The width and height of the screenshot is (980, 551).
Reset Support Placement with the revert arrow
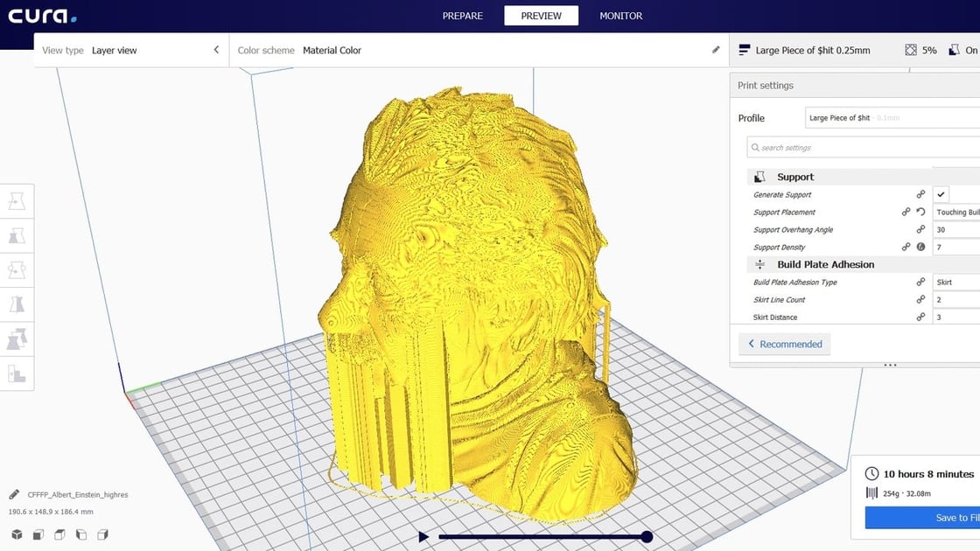[919, 212]
